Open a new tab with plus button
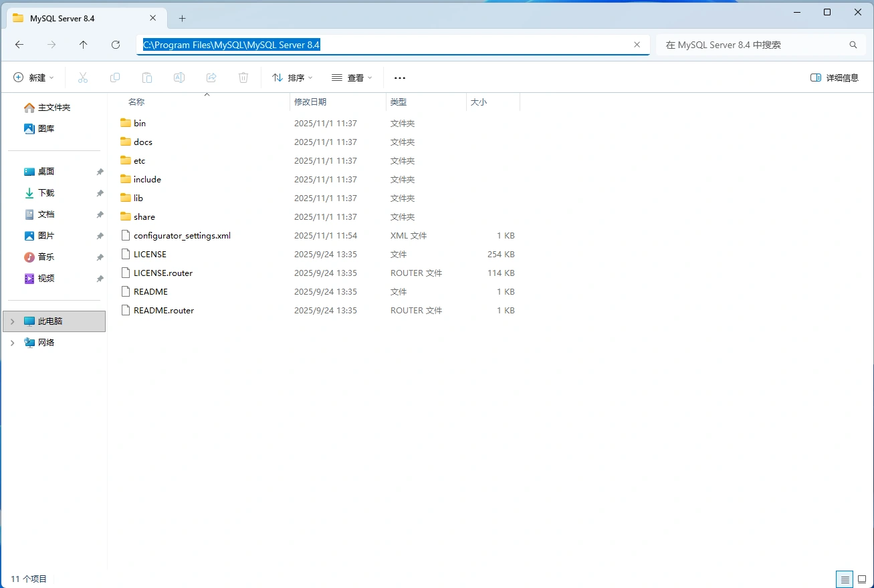 click(x=182, y=19)
